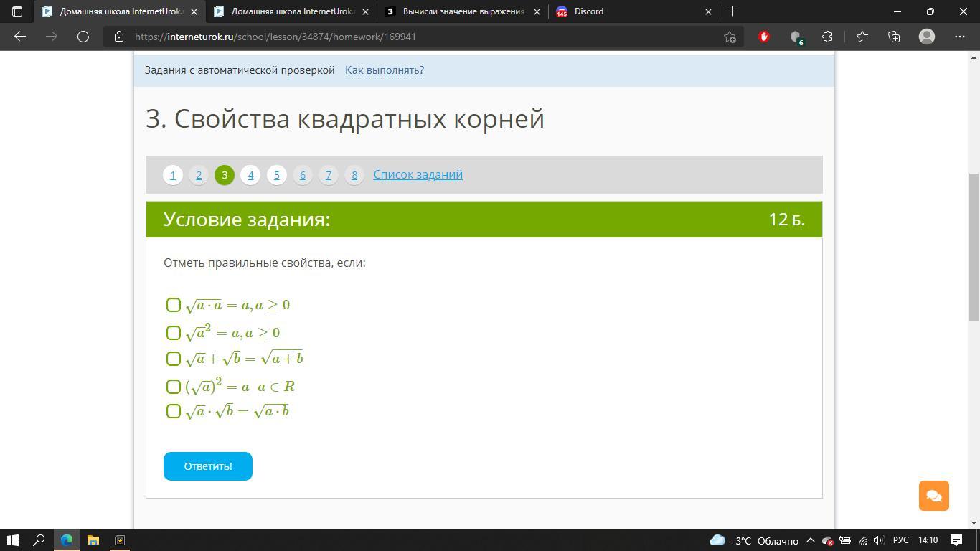Add page to favorites star icon

click(730, 37)
